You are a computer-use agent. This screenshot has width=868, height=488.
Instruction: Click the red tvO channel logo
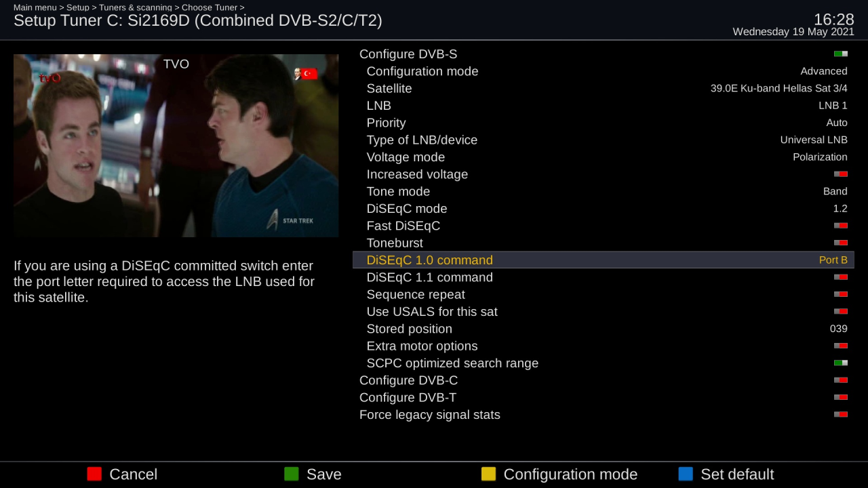pos(50,78)
